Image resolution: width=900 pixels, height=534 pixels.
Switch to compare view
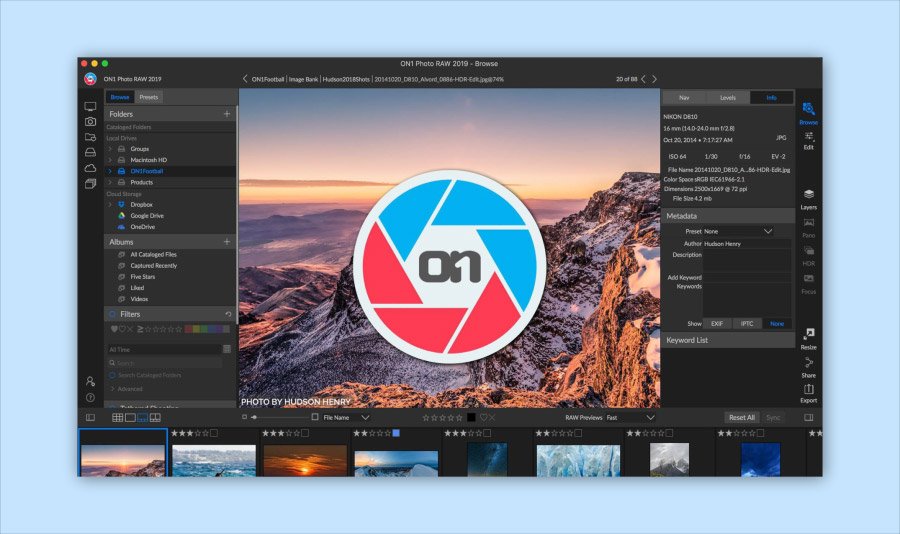(155, 417)
